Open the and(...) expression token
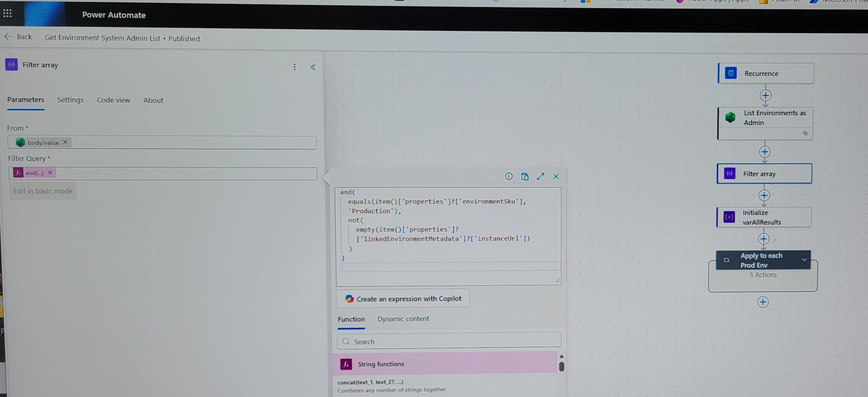868x397 pixels. point(34,172)
